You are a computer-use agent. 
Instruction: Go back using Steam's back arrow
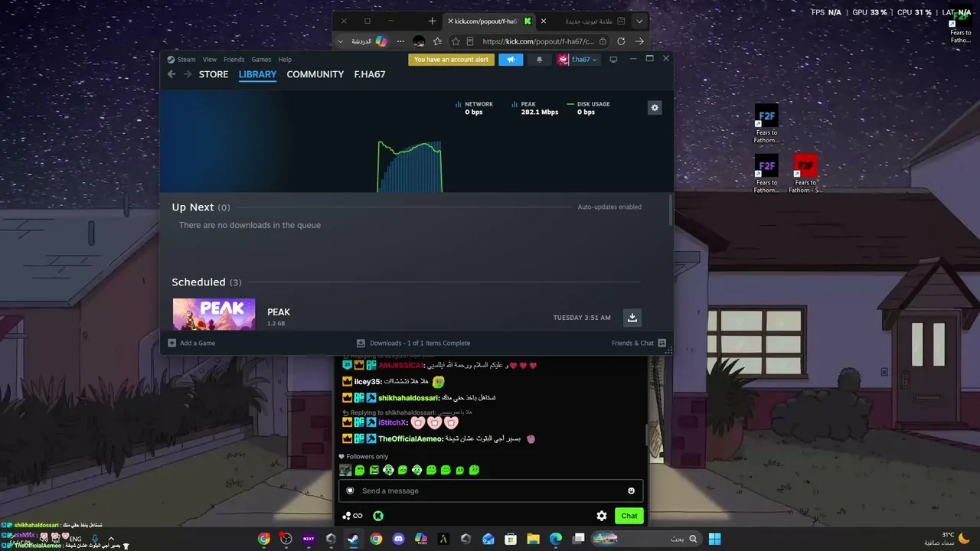[171, 74]
